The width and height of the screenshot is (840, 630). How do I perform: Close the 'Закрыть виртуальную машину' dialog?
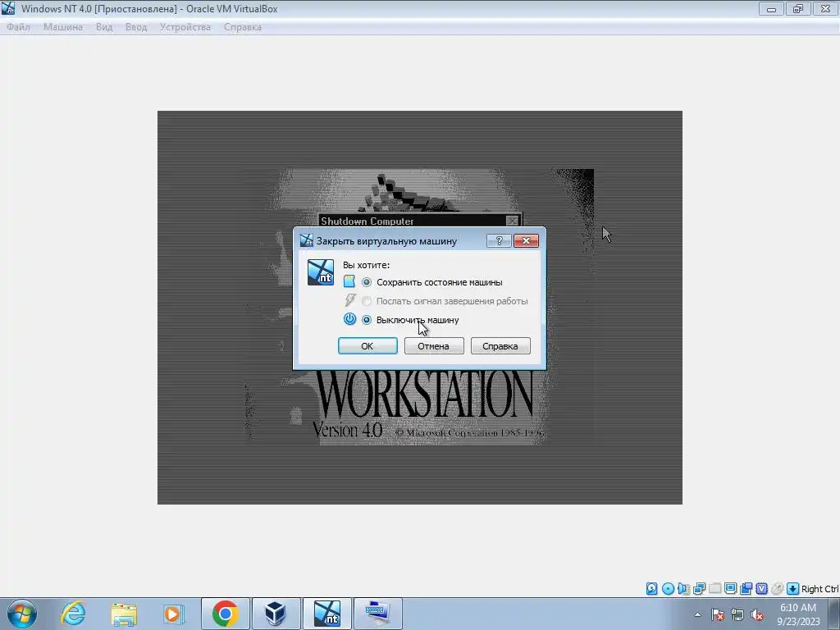click(x=526, y=241)
